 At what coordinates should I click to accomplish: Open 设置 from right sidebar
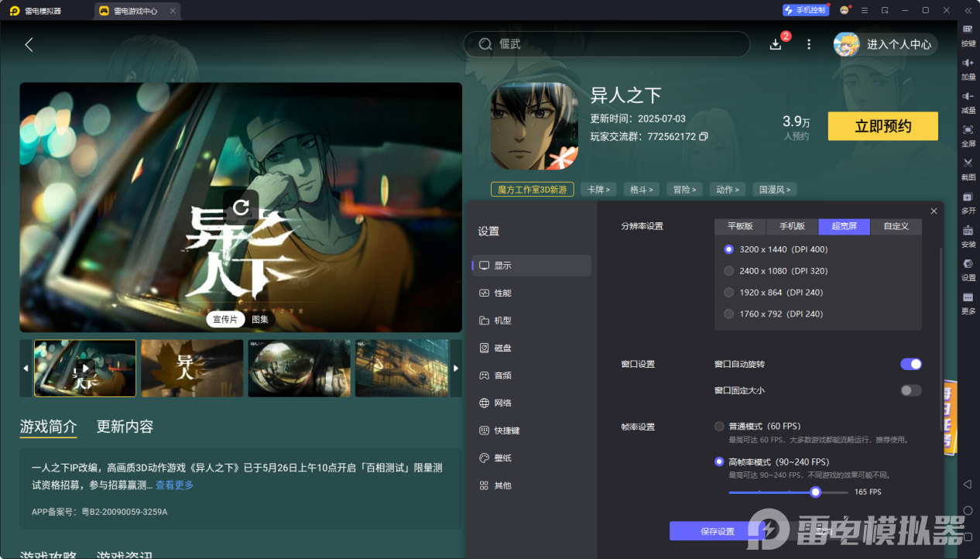coord(968,268)
